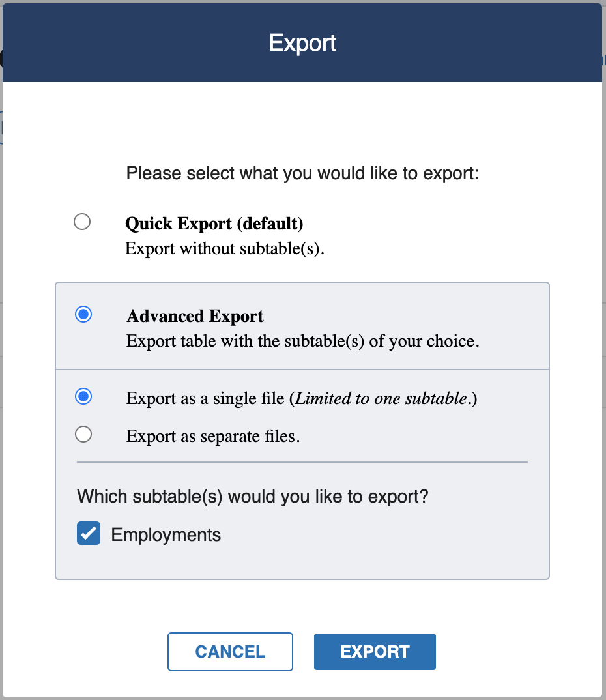Uncheck the Employments subtable checkbox
The image size is (606, 700).
point(89,534)
